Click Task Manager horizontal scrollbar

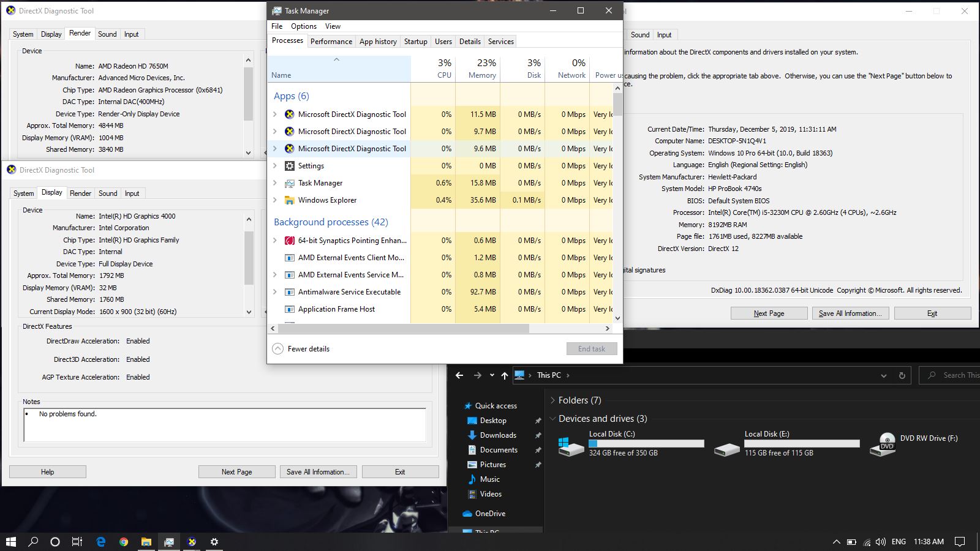tap(404, 329)
